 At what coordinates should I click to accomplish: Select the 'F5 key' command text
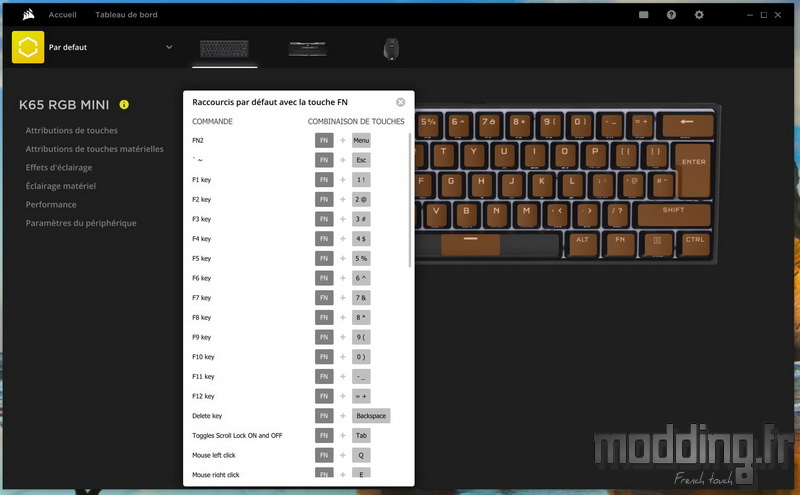[x=202, y=259]
